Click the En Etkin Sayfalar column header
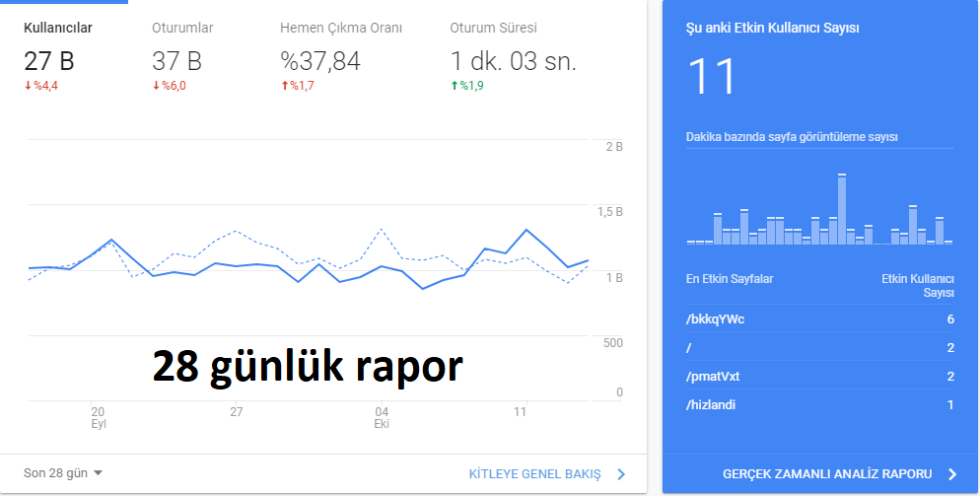Viewport: 980px width, 496px height. (x=730, y=279)
